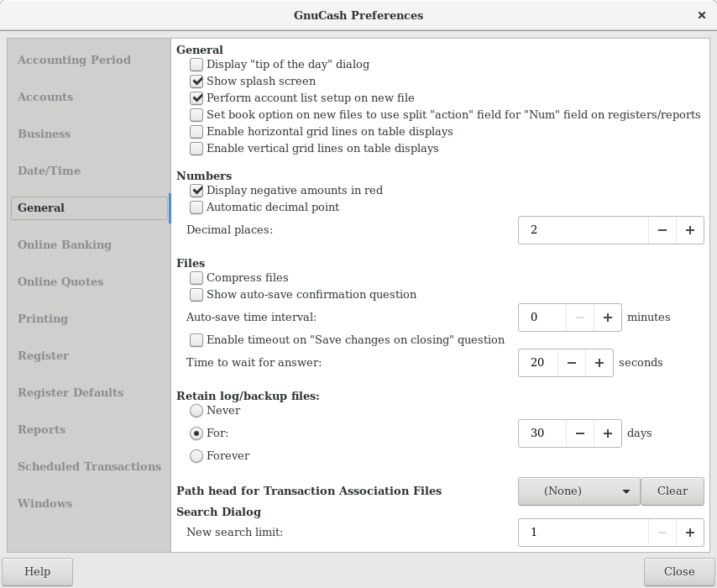Click the Time to wait for answer field
Viewport: 717px width, 588px height.
(x=537, y=363)
